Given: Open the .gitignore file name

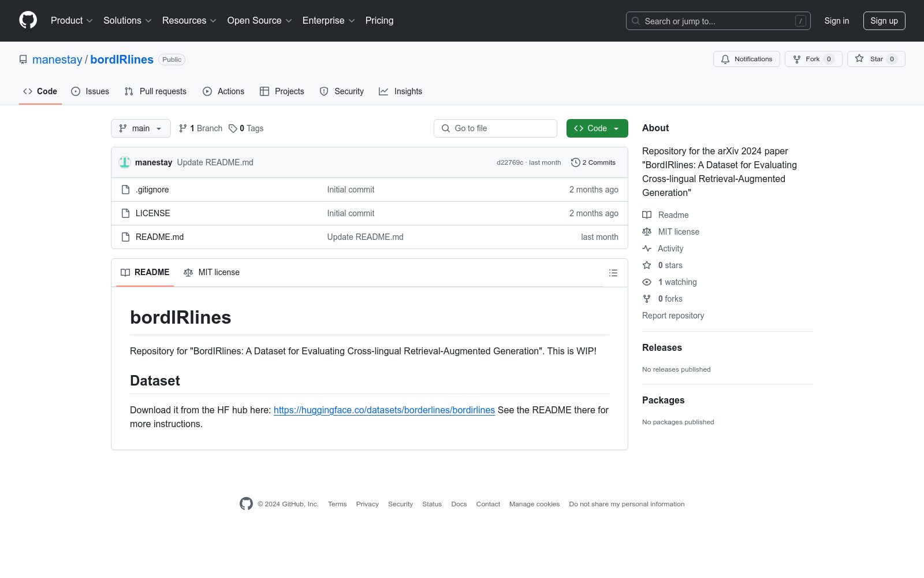Looking at the screenshot, I should [x=152, y=190].
